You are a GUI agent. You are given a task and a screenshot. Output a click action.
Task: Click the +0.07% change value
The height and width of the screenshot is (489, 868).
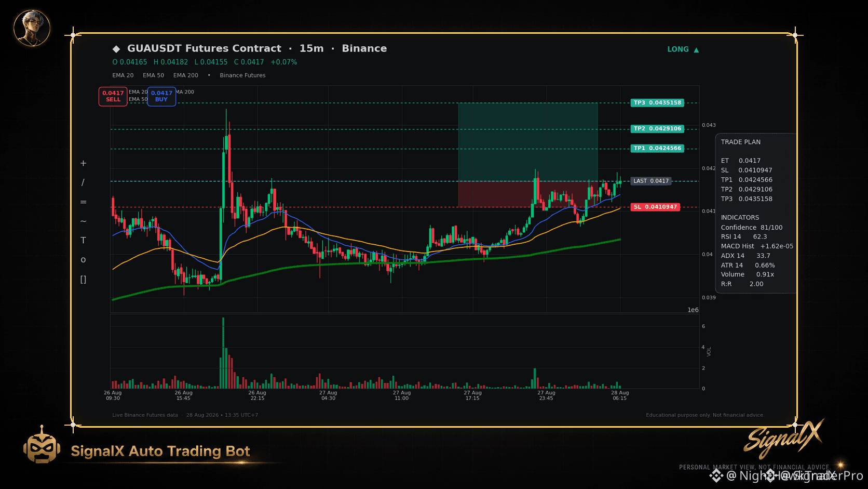[x=284, y=62]
